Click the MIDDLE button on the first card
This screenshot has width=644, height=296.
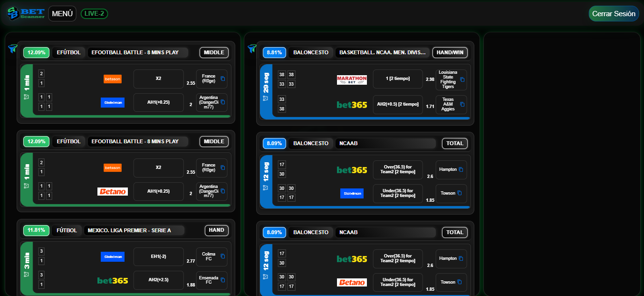pyautogui.click(x=213, y=53)
